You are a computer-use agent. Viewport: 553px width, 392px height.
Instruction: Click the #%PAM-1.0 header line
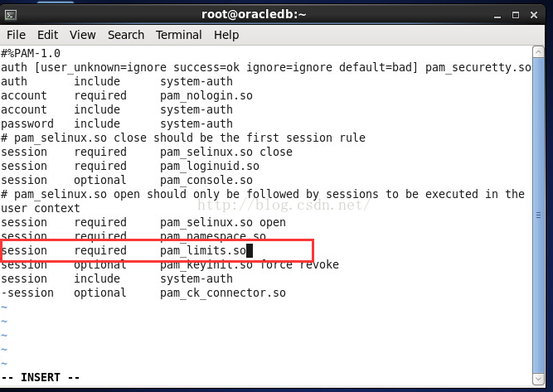point(31,53)
